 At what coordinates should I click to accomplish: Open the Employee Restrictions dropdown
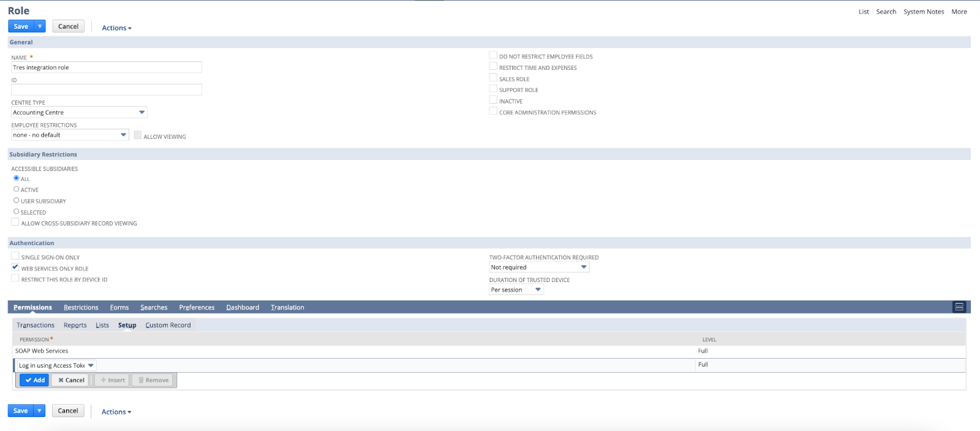tap(70, 135)
